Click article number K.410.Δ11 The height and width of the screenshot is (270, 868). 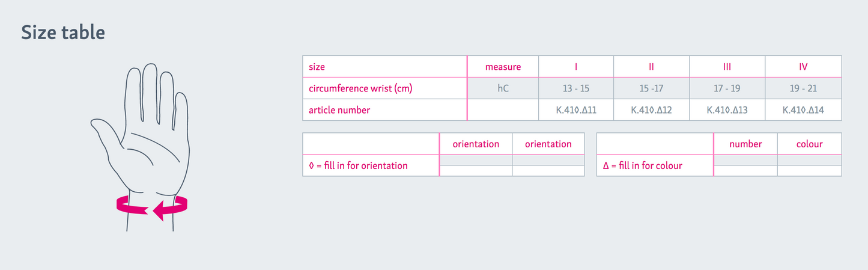576,110
